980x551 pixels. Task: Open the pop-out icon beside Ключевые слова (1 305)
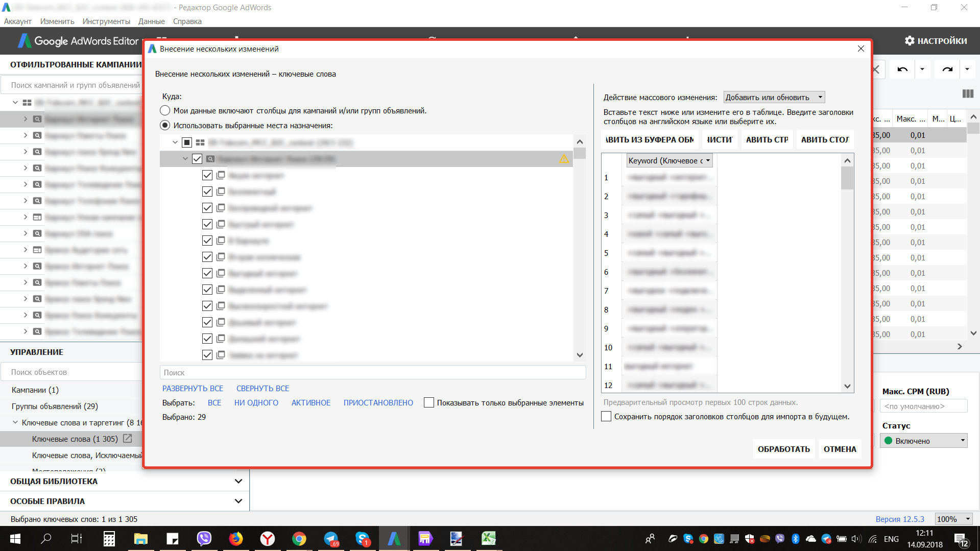[x=128, y=439]
